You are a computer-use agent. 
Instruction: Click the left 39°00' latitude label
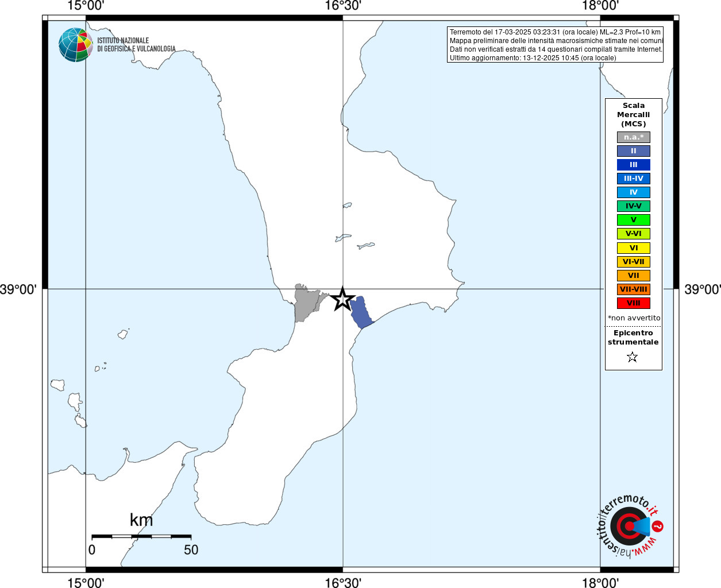click(x=18, y=289)
